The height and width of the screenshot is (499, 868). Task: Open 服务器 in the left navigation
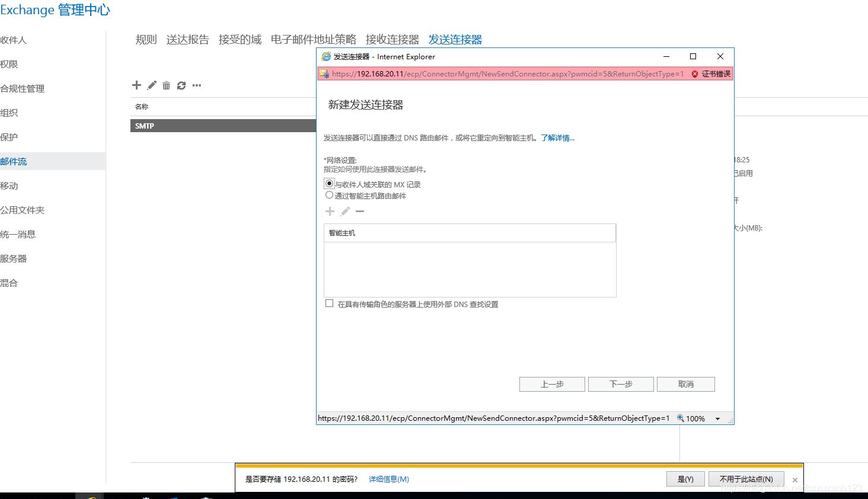coord(14,259)
